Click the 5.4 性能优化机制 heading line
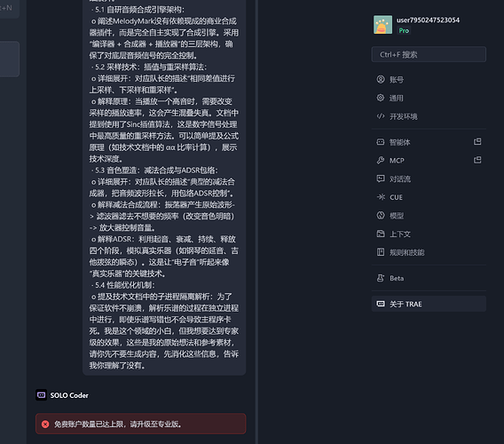This screenshot has height=444, width=504. point(122,285)
